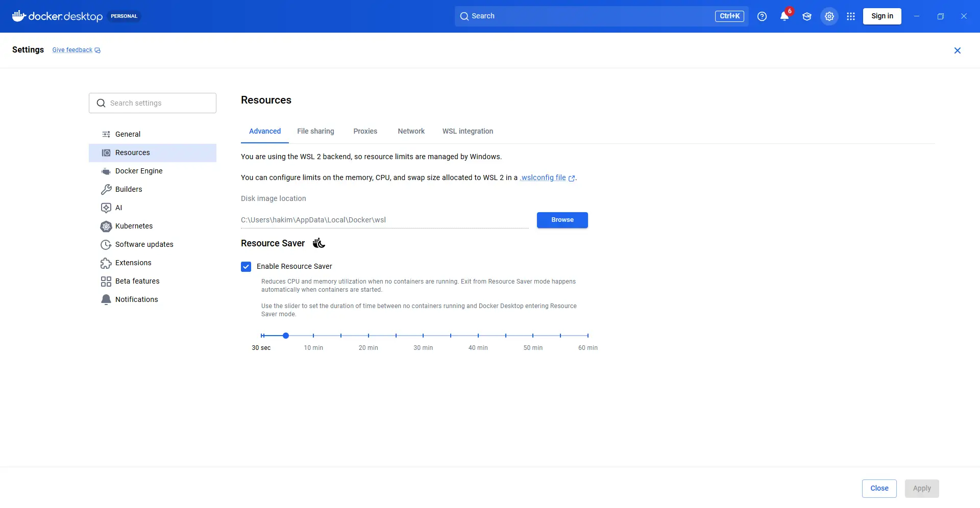Close the Settings panel with X
Viewport: 980px width, 508px height.
[x=958, y=50]
